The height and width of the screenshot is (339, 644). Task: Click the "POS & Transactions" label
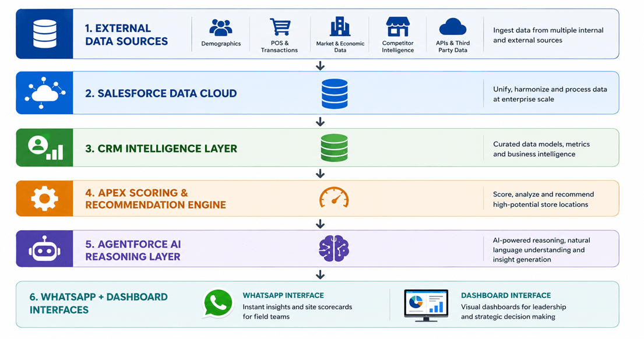pyautogui.click(x=279, y=47)
